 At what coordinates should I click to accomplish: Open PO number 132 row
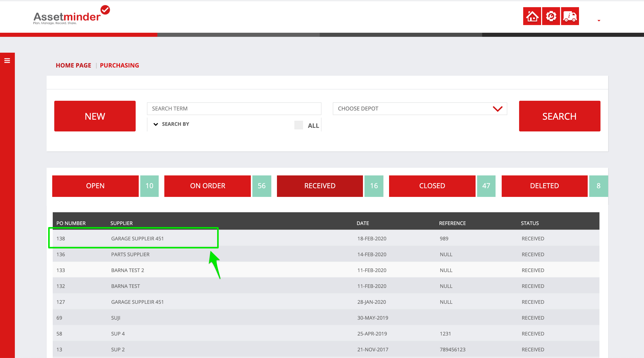(x=326, y=286)
